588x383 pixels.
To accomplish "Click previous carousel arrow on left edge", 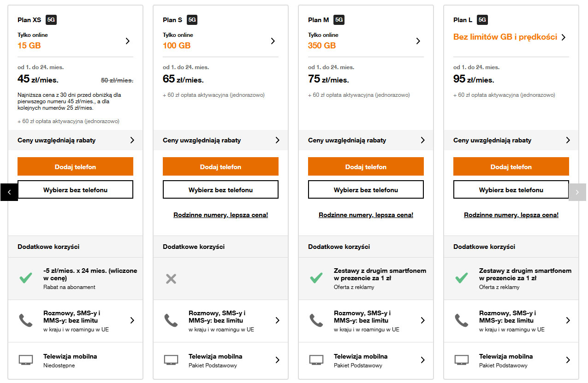I will point(9,192).
